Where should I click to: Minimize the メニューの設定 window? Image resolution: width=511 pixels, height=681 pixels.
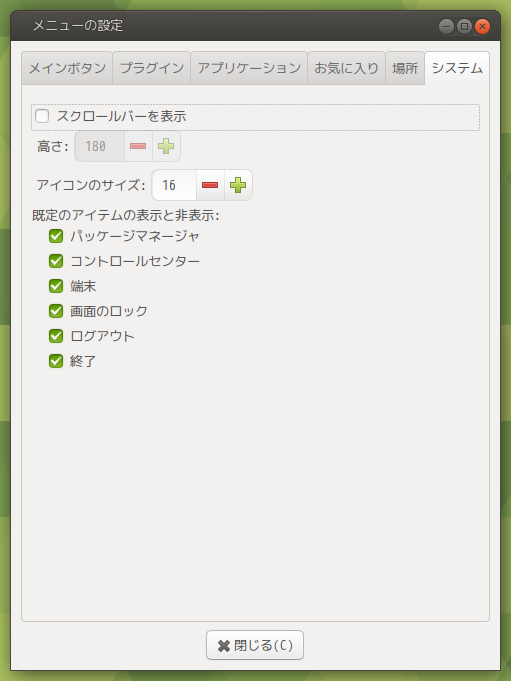pos(446,26)
